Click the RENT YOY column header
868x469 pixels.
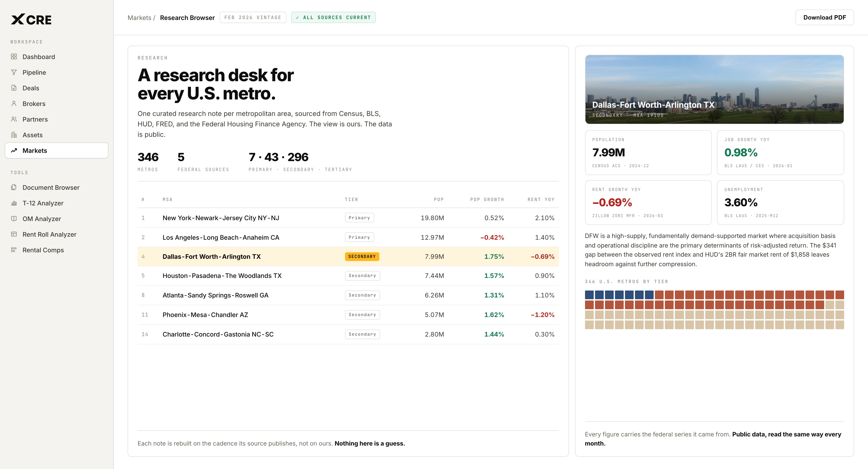pos(541,200)
